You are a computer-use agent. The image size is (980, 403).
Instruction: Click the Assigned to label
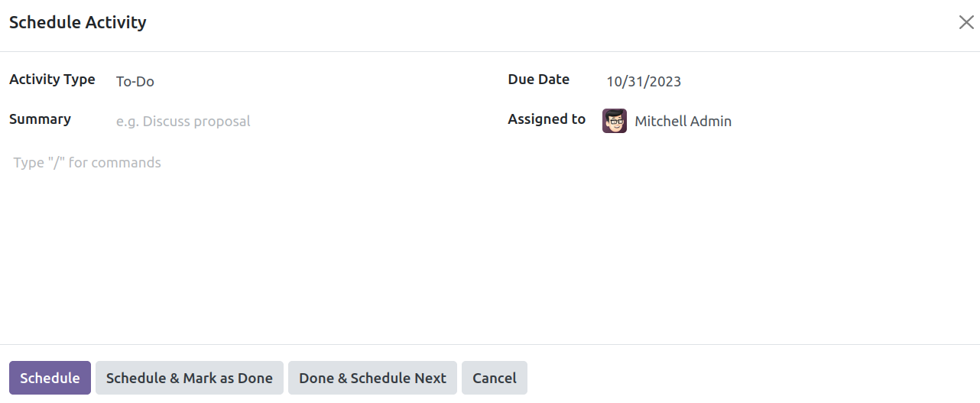click(x=547, y=119)
